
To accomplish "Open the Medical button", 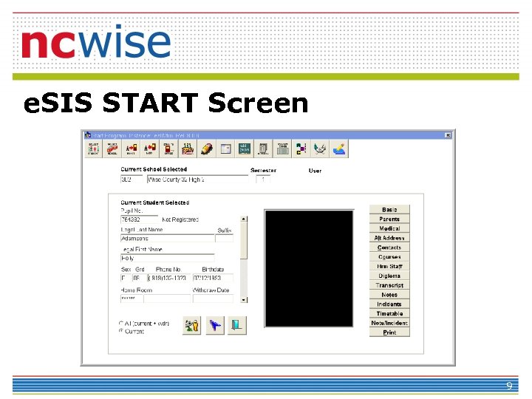I will point(389,228).
